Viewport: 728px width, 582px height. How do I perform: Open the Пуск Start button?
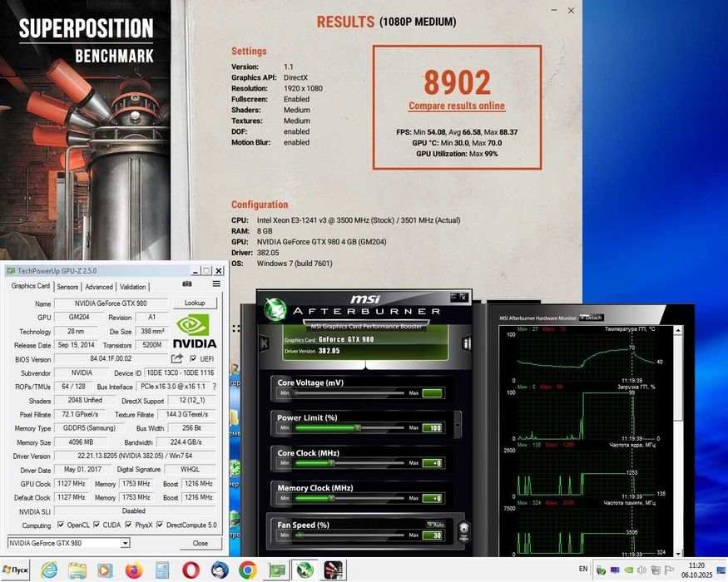16,570
